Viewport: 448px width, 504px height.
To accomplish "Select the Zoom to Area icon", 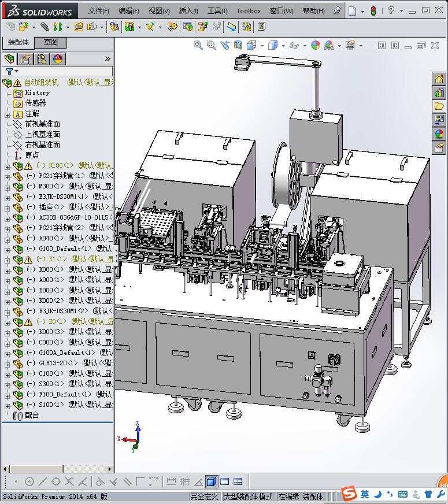I will pos(211,45).
